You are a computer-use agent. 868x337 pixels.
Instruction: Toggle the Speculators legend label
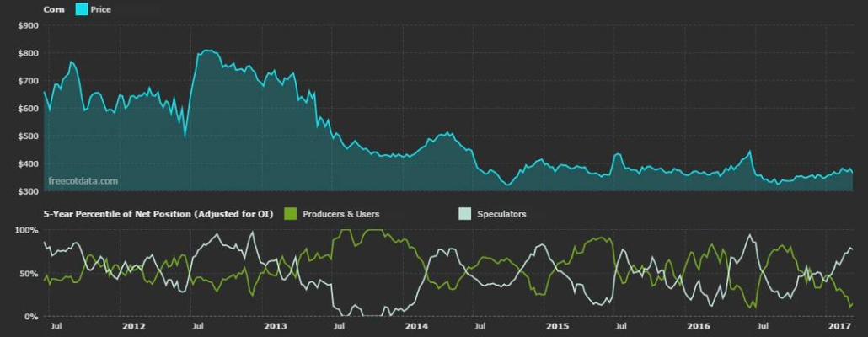[504, 214]
